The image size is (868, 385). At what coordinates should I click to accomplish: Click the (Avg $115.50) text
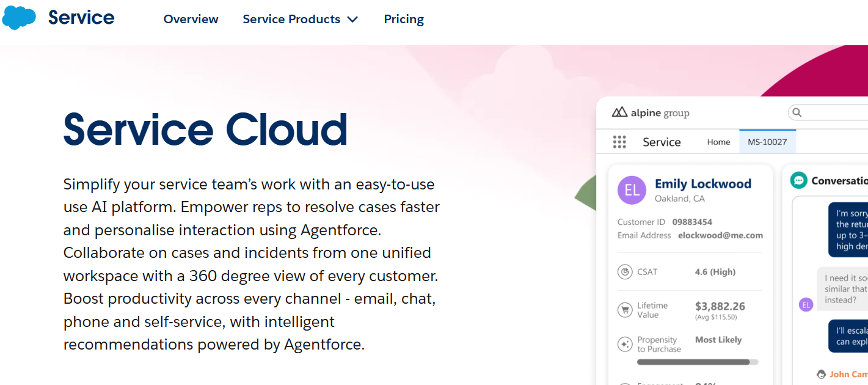click(716, 317)
